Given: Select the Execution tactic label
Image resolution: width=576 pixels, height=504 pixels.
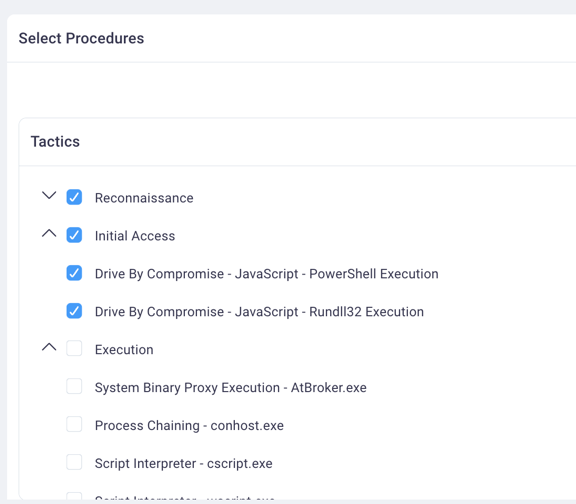Looking at the screenshot, I should [124, 350].
